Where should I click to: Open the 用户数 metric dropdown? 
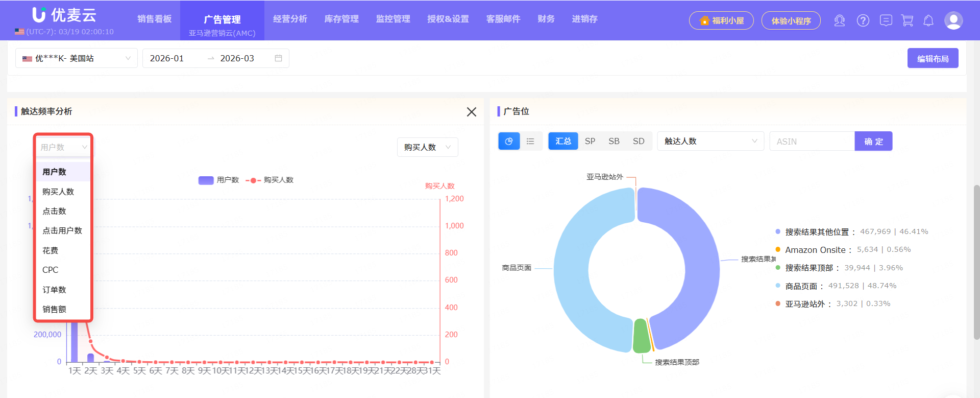coord(64,147)
